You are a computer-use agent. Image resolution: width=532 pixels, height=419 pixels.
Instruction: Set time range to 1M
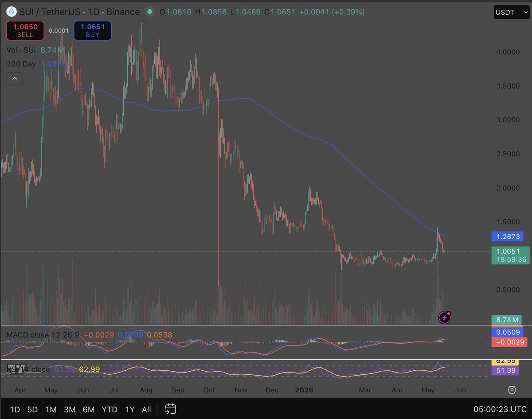pyautogui.click(x=51, y=410)
